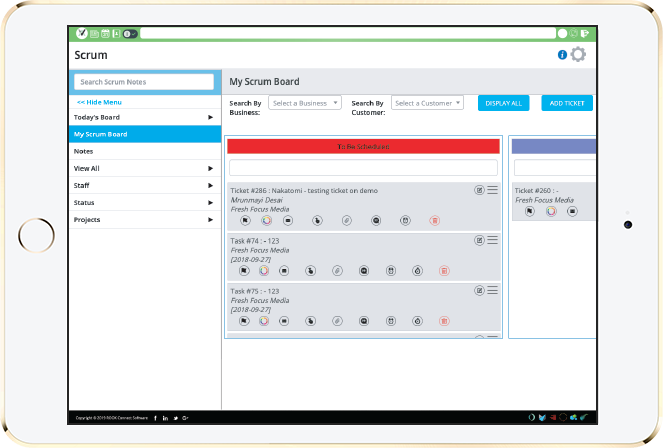663x448 pixels.
Task: Click the Hide Menu link
Action: pyautogui.click(x=99, y=102)
